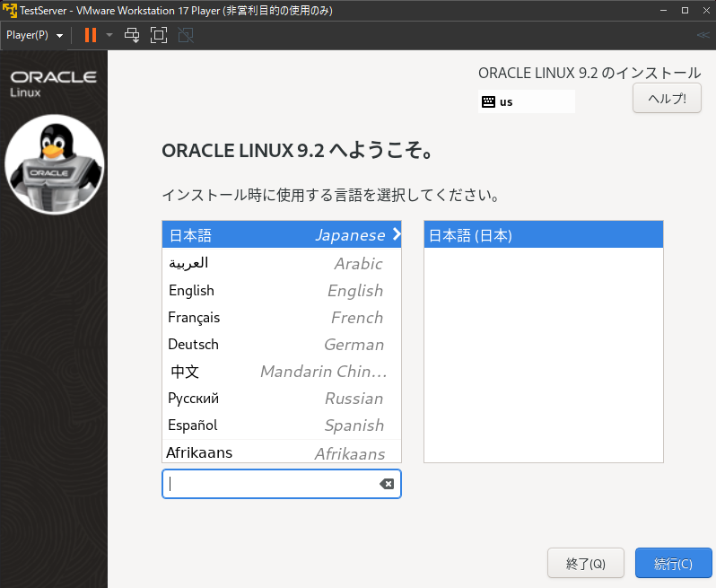Open the power options dropdown arrow

109,35
